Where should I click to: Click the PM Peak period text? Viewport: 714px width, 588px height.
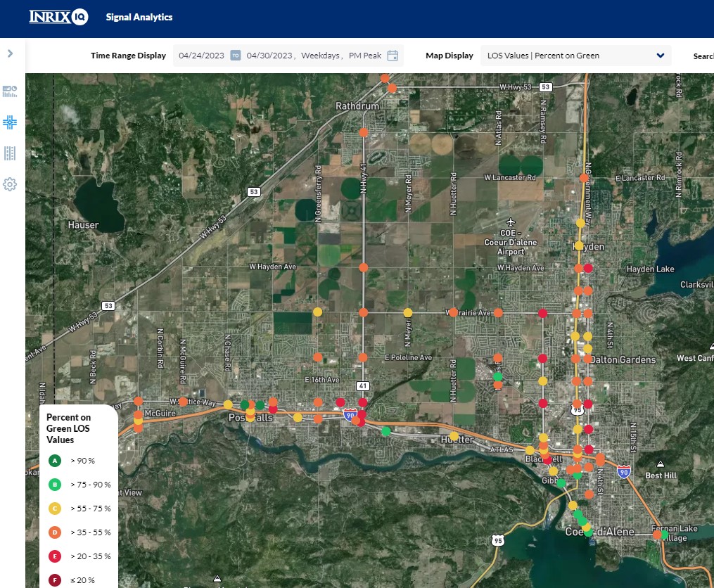click(365, 56)
